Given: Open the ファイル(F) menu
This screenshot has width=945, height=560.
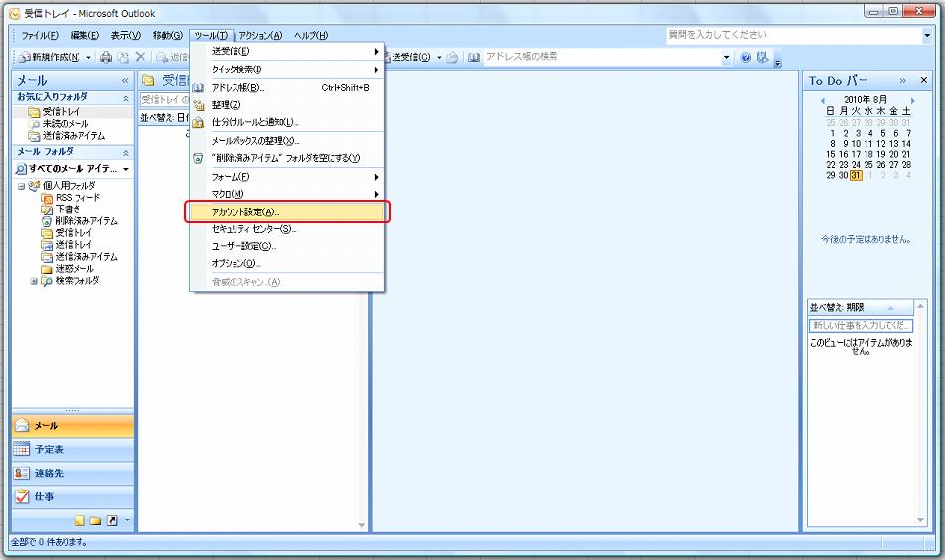Looking at the screenshot, I should click(40, 36).
